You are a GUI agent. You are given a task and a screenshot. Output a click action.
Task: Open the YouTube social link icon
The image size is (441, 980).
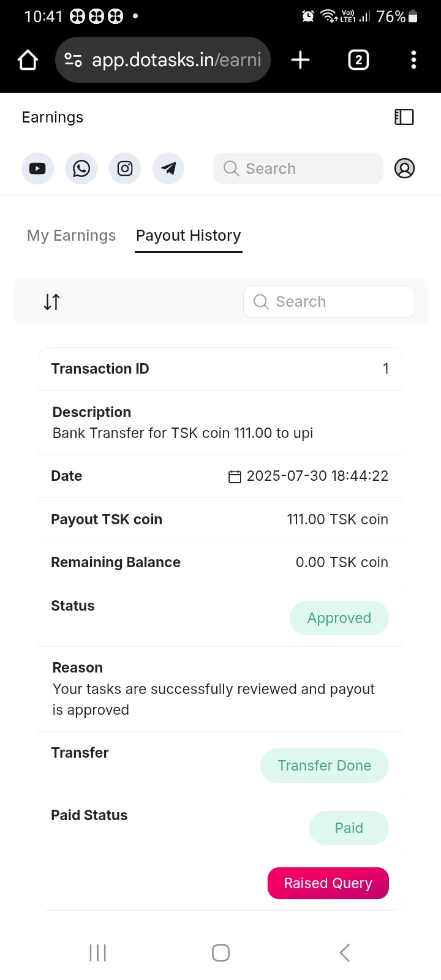tap(37, 168)
